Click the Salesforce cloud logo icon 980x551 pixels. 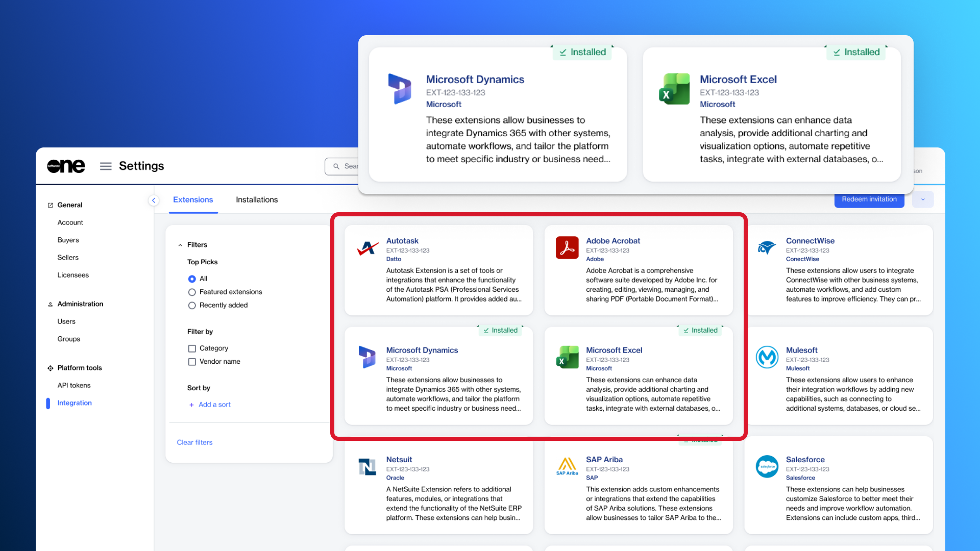click(x=767, y=466)
